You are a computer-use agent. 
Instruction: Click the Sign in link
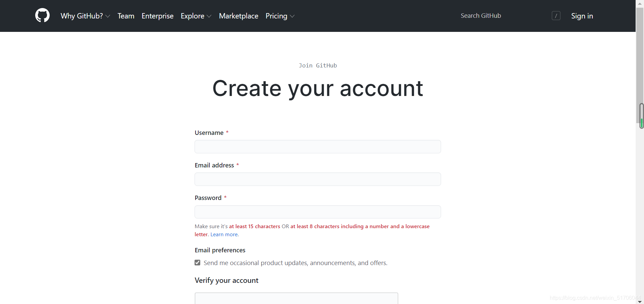[582, 16]
